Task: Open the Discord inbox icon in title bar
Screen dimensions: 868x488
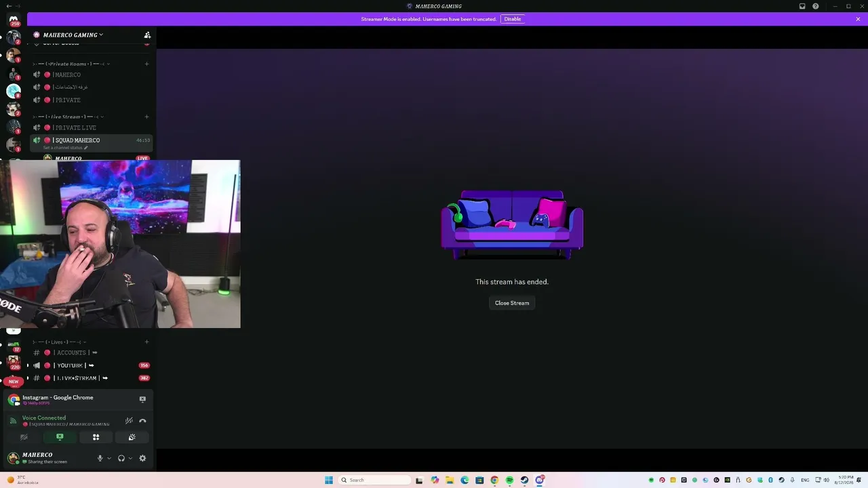Action: point(802,6)
